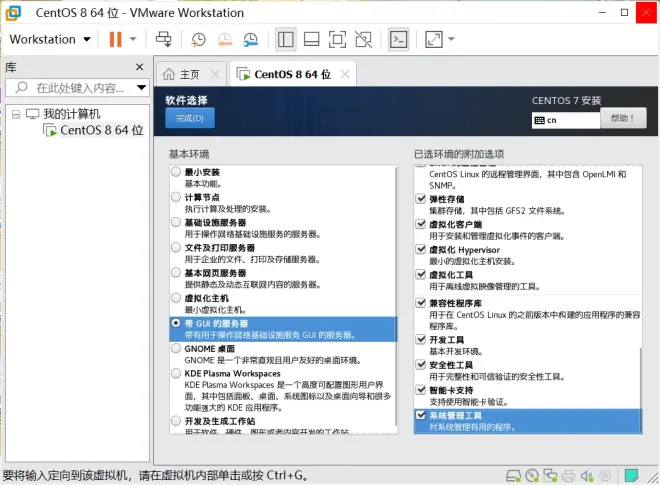Click the network adapter status icon
This screenshot has width=660, height=485.
550,476
